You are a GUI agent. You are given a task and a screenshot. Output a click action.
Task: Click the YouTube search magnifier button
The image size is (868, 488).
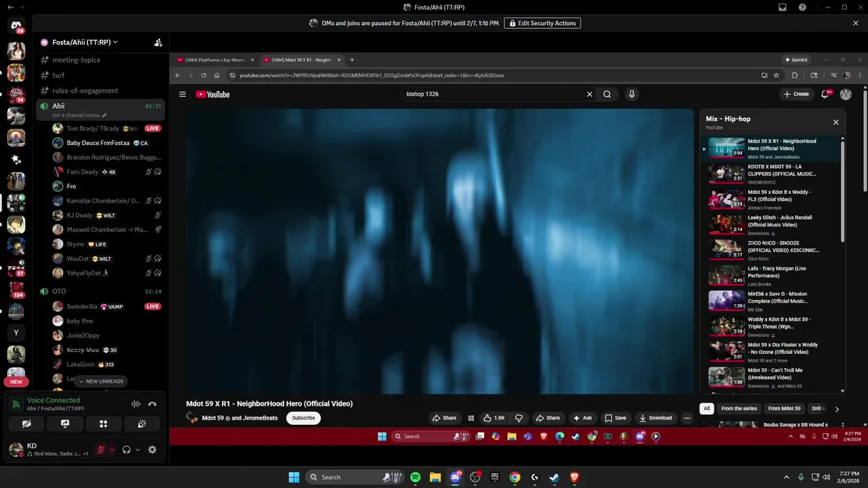pyautogui.click(x=607, y=94)
